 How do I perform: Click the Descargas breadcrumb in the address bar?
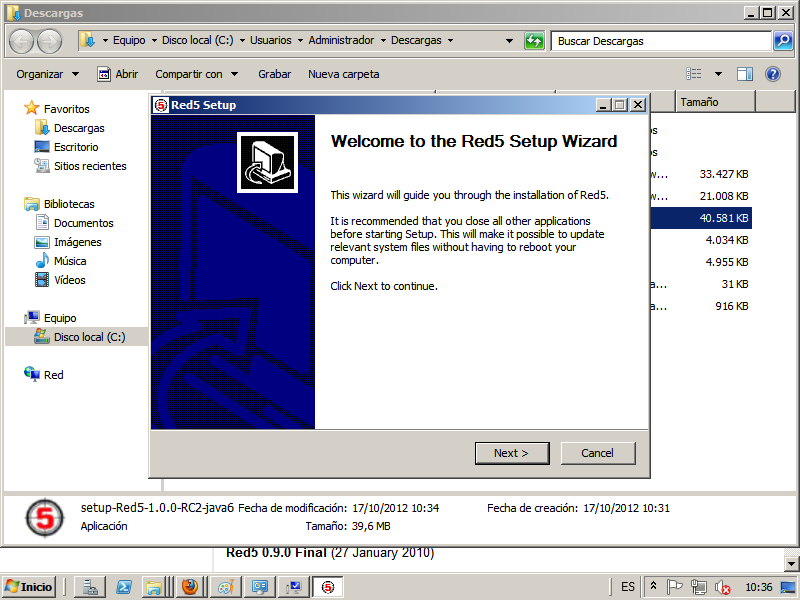(x=416, y=40)
